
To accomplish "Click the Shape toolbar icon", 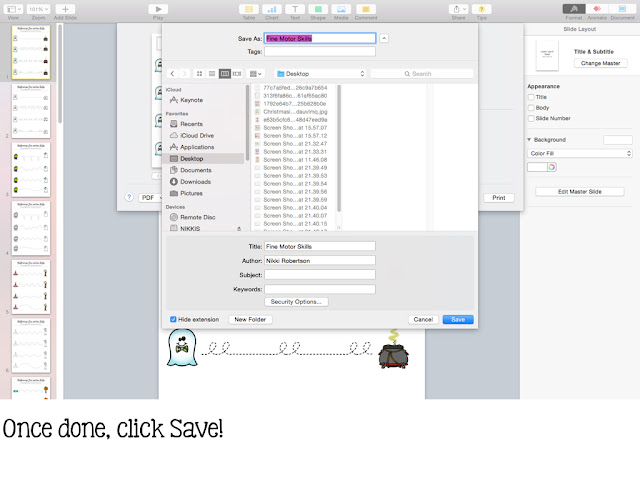I will (x=318, y=9).
